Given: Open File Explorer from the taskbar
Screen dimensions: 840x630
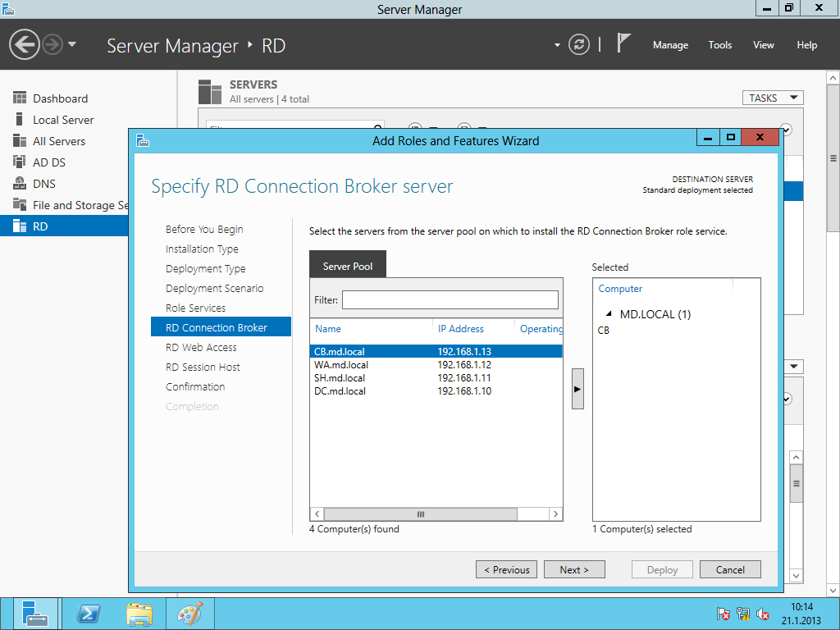Looking at the screenshot, I should coord(139,614).
